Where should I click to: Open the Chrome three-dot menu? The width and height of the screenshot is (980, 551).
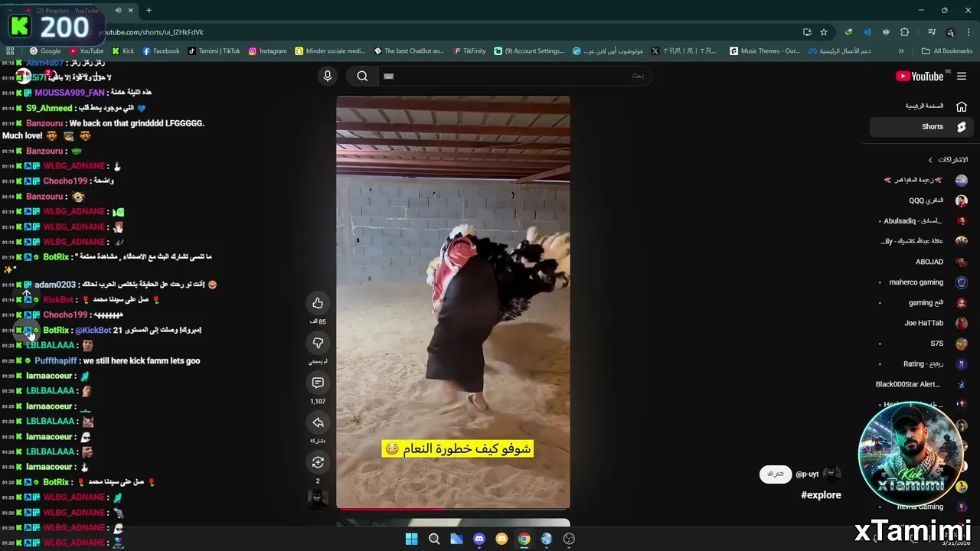point(969,32)
